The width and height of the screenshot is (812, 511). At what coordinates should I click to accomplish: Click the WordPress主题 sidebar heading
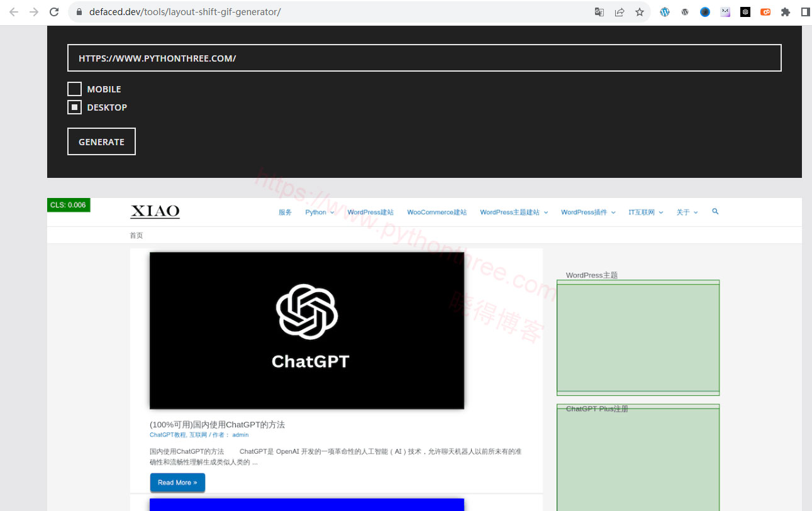(x=592, y=275)
